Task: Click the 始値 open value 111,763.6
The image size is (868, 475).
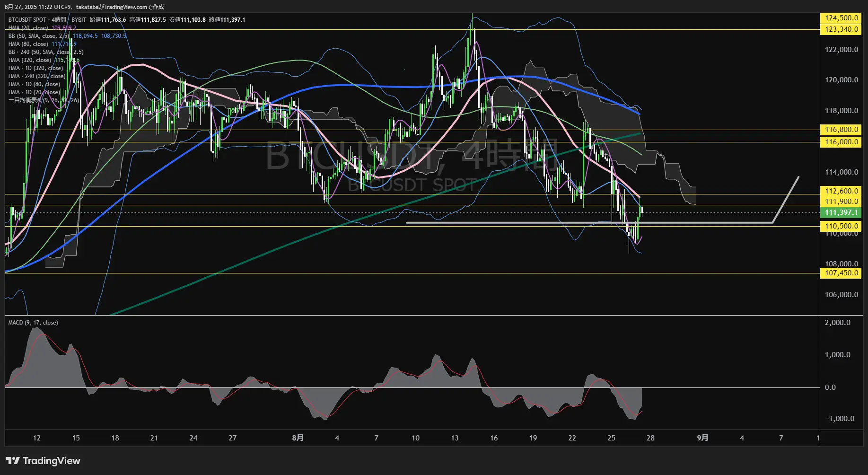Action: point(114,20)
